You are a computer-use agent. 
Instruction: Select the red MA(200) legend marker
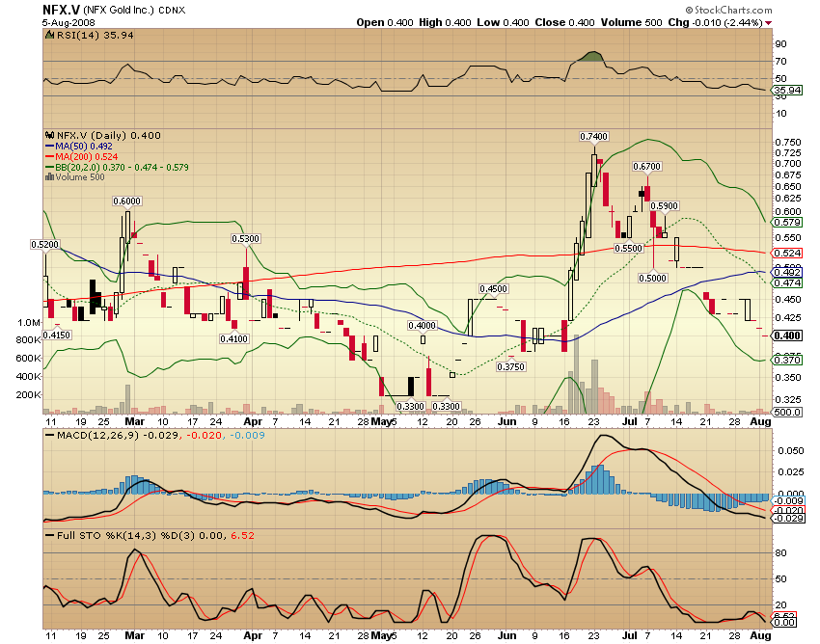click(49, 156)
